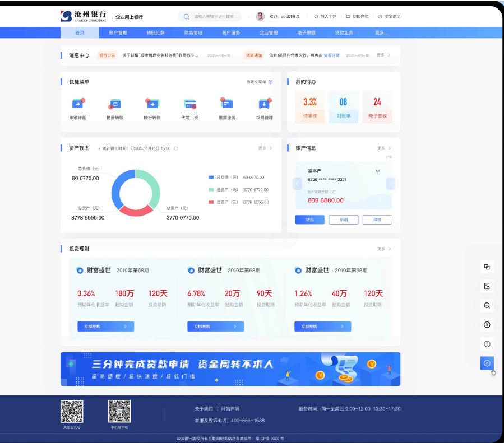This screenshot has height=443, width=504.
Task: Click 立即抢购 for the 3.36% product
Action: click(x=106, y=327)
